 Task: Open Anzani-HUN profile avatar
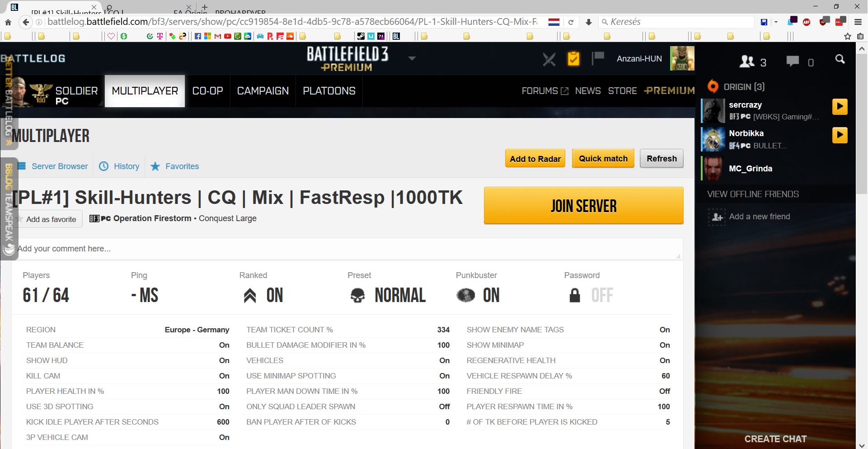tap(682, 58)
